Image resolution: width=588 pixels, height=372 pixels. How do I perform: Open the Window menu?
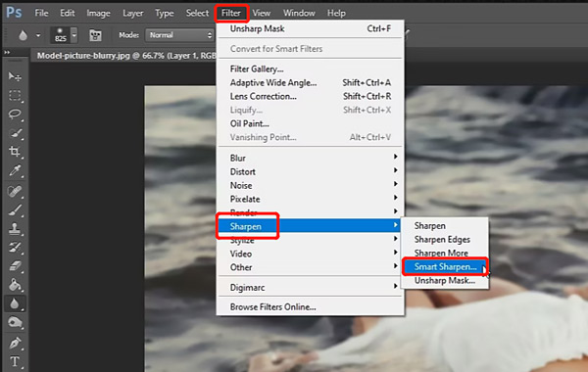[299, 13]
